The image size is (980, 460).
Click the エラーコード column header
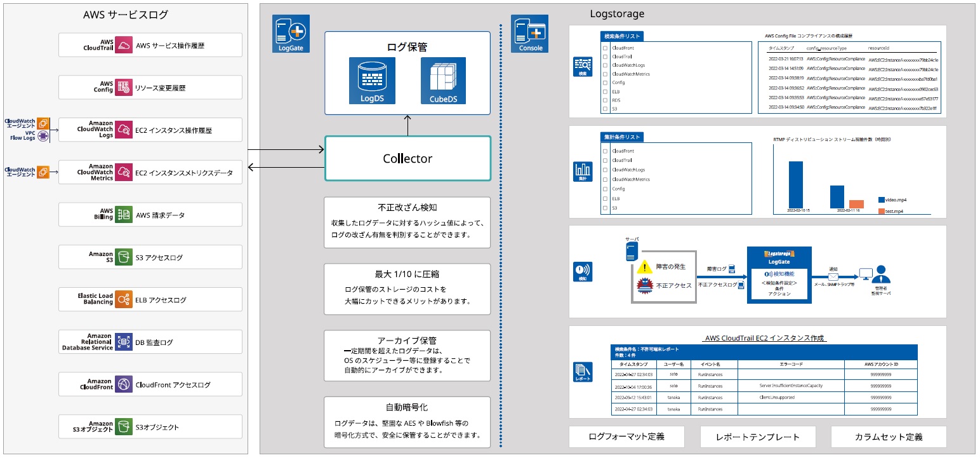click(x=790, y=364)
